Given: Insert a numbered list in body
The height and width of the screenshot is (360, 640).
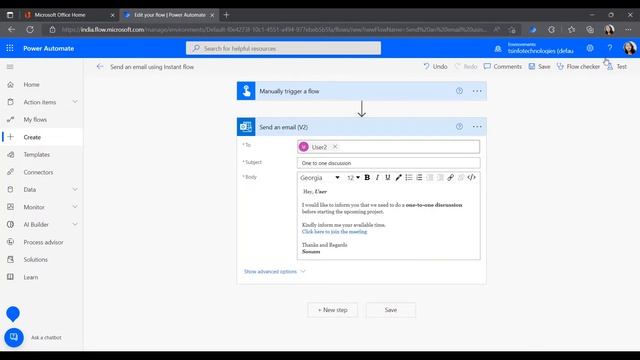Looking at the screenshot, I should pos(419,178).
